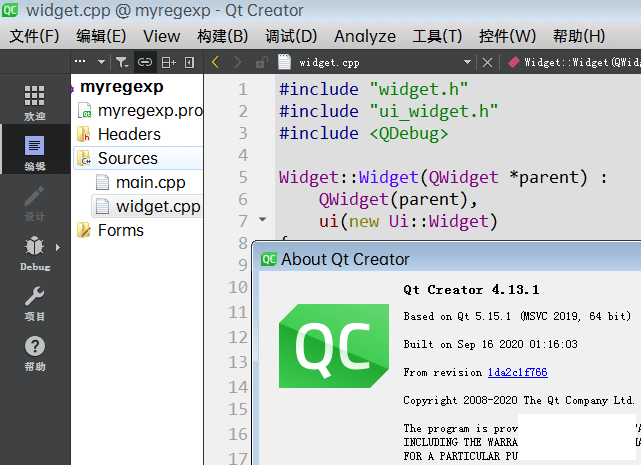This screenshot has width=641, height=465.
Task: Click line number 1 in the editor gutter
Action: point(243,89)
